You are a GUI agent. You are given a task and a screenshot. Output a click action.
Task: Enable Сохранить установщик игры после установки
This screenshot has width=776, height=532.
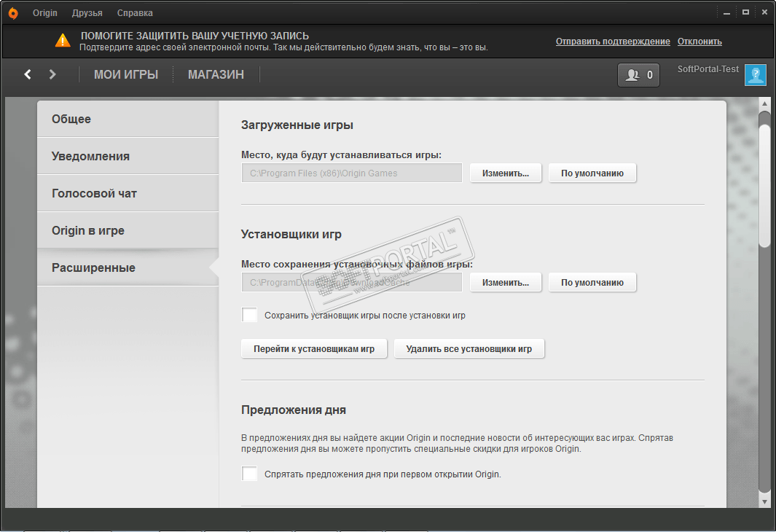(x=249, y=315)
